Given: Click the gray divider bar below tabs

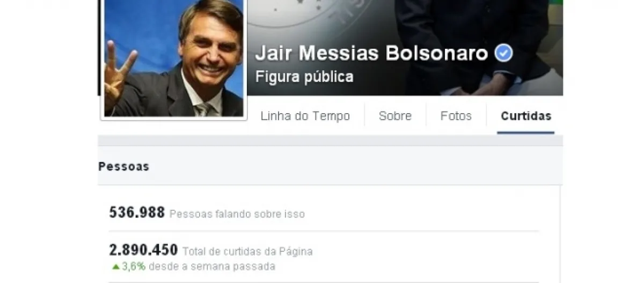Looking at the screenshot, I should [x=330, y=140].
